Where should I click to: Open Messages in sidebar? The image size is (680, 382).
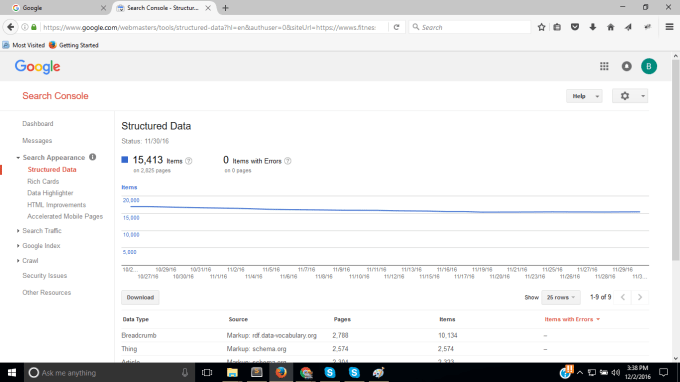point(37,140)
